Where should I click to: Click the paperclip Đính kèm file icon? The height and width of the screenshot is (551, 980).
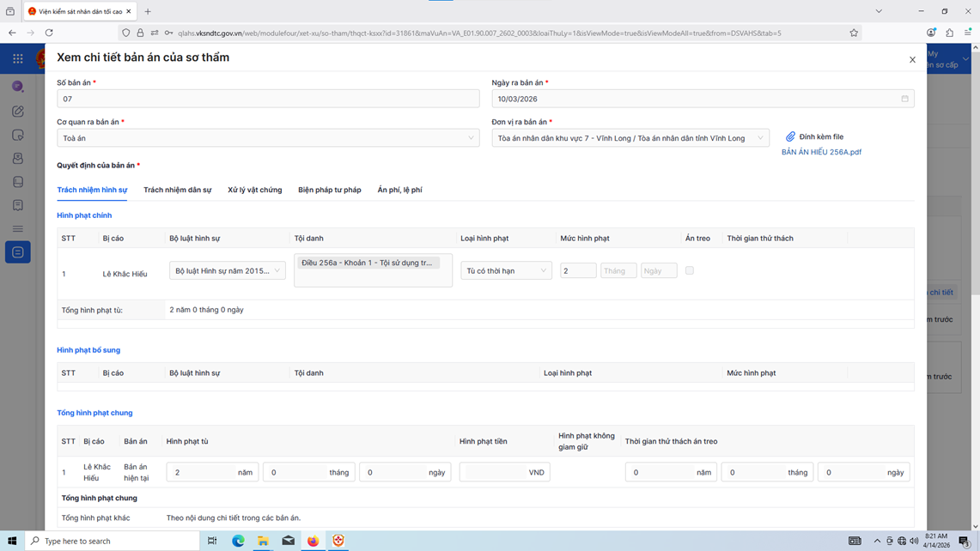[790, 136]
